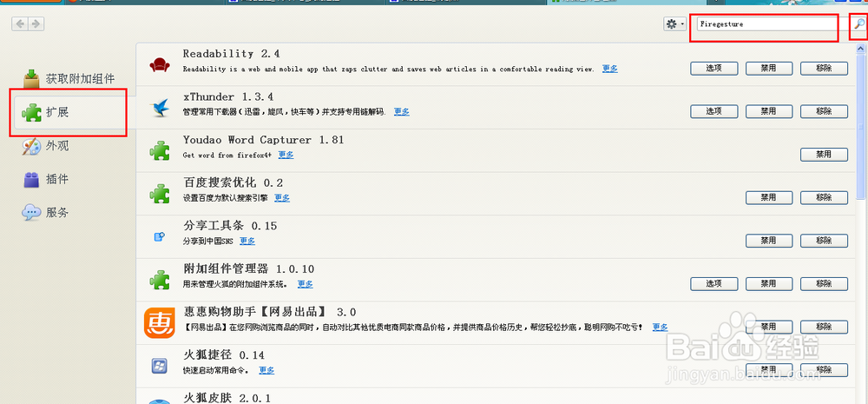The image size is (868, 404).
Task: Click the 附加组件管理器 puzzle icon
Action: pyautogui.click(x=160, y=280)
